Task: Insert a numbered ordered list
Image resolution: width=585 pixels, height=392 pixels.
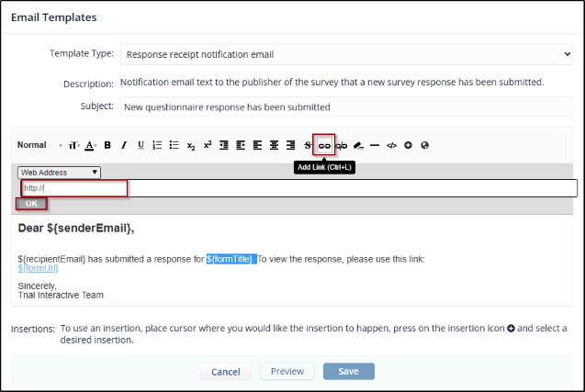Action: coord(157,145)
